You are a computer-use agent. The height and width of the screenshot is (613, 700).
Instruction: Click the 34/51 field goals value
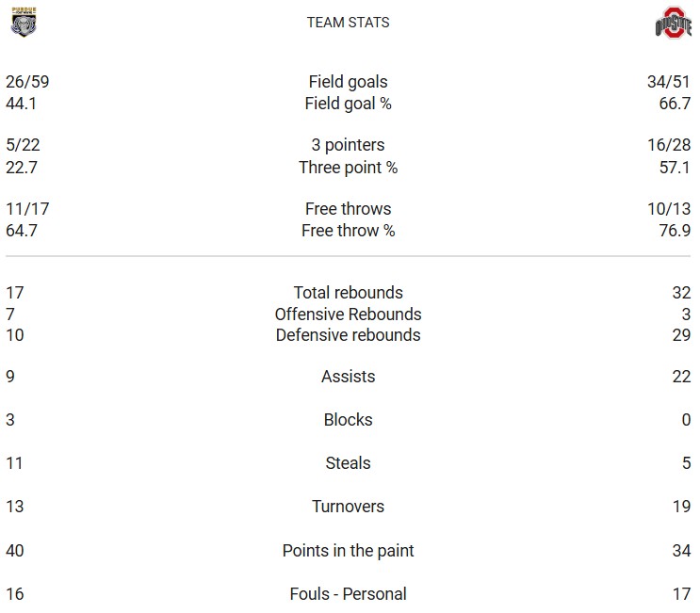tap(669, 82)
